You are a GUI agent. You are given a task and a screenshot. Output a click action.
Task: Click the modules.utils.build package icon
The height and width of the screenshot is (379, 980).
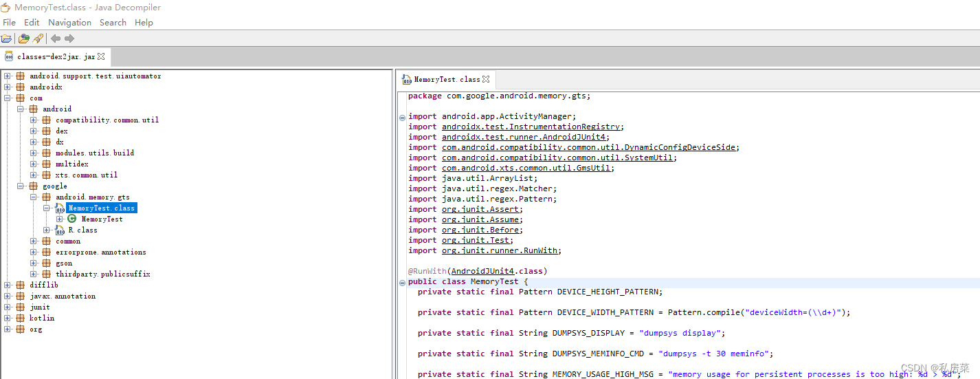click(x=46, y=153)
